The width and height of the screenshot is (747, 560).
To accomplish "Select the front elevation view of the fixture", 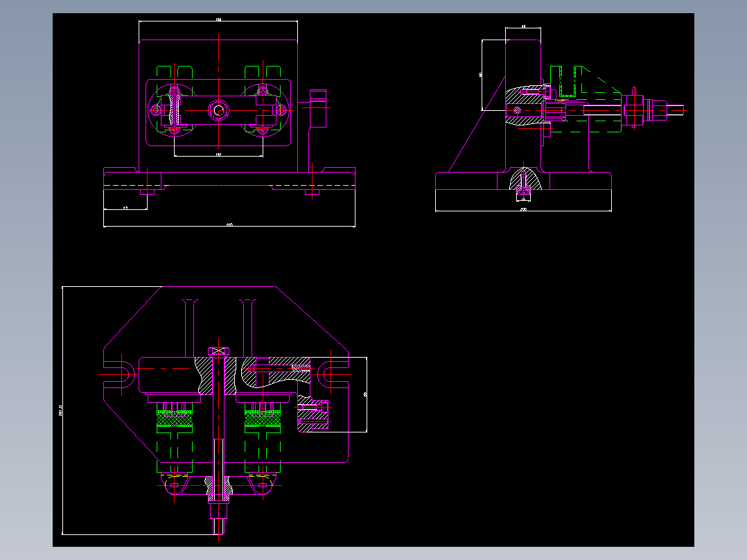I will coord(229,123).
